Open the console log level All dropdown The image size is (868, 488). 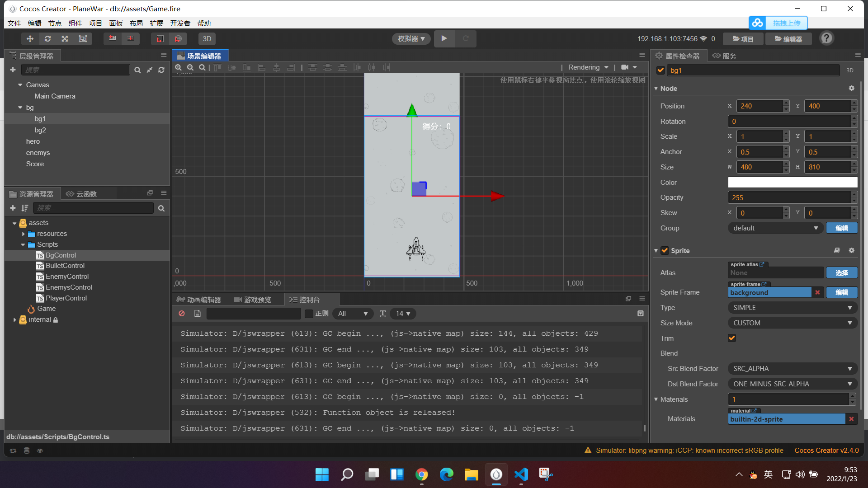[x=353, y=314]
